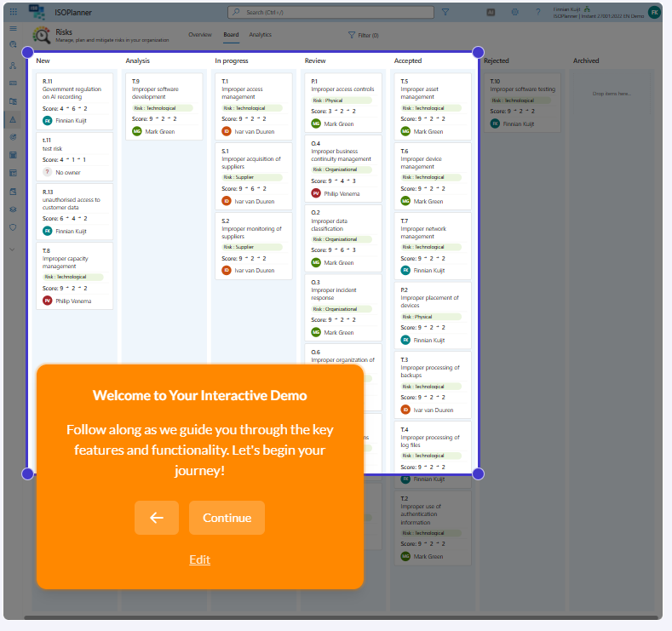Open the organization chart sidebar icon

click(14, 66)
